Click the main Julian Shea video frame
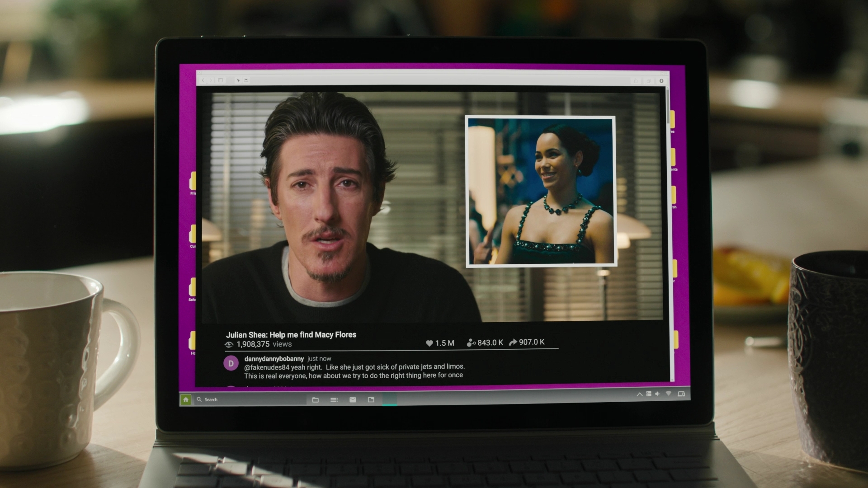This screenshot has height=488, width=868. [432, 208]
